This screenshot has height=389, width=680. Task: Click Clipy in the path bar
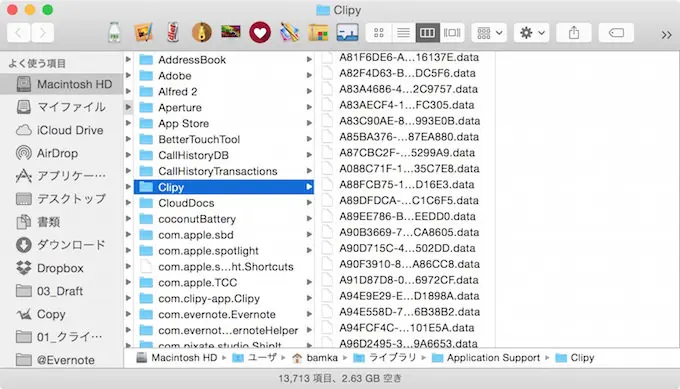[575, 358]
